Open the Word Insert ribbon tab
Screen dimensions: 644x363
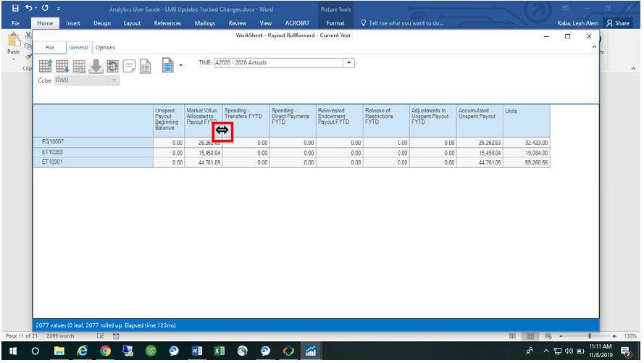73,23
